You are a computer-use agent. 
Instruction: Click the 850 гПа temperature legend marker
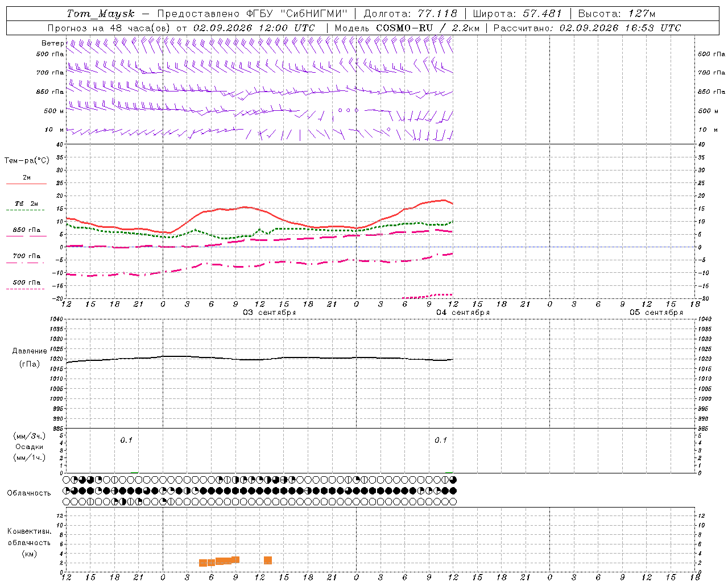point(26,236)
